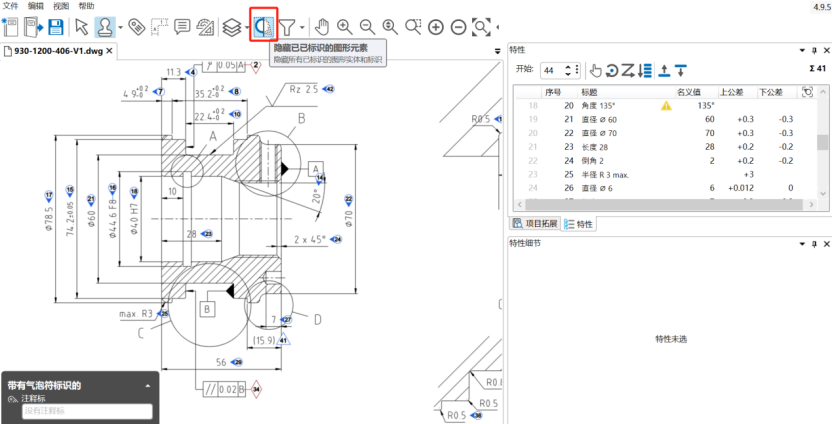The image size is (832, 424).
Task: Close the 930-1200-406-V1.dwg tab
Action: (111, 51)
